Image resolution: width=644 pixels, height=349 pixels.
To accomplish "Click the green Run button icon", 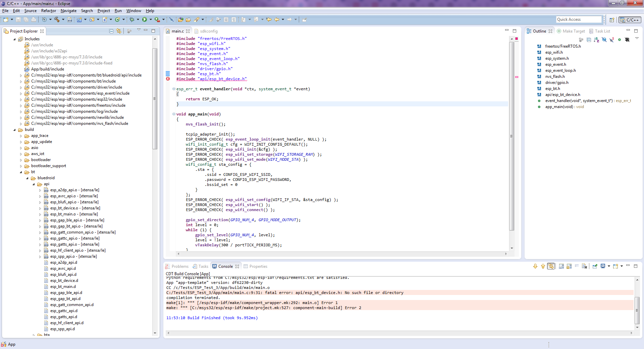I will (145, 19).
